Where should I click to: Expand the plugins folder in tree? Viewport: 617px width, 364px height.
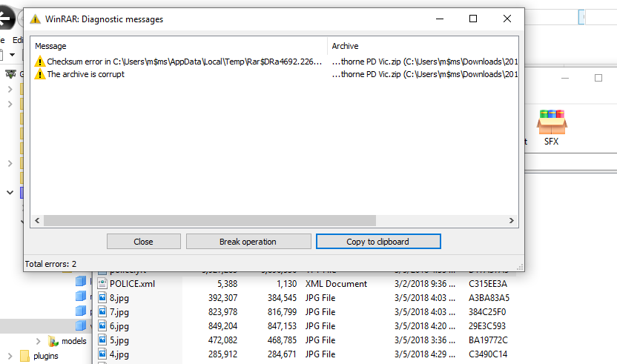click(10, 356)
